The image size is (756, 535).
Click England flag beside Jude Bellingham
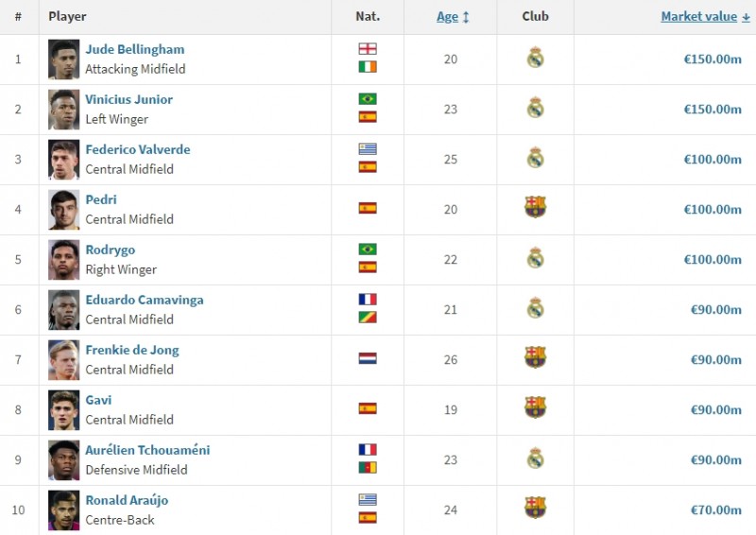click(x=368, y=49)
